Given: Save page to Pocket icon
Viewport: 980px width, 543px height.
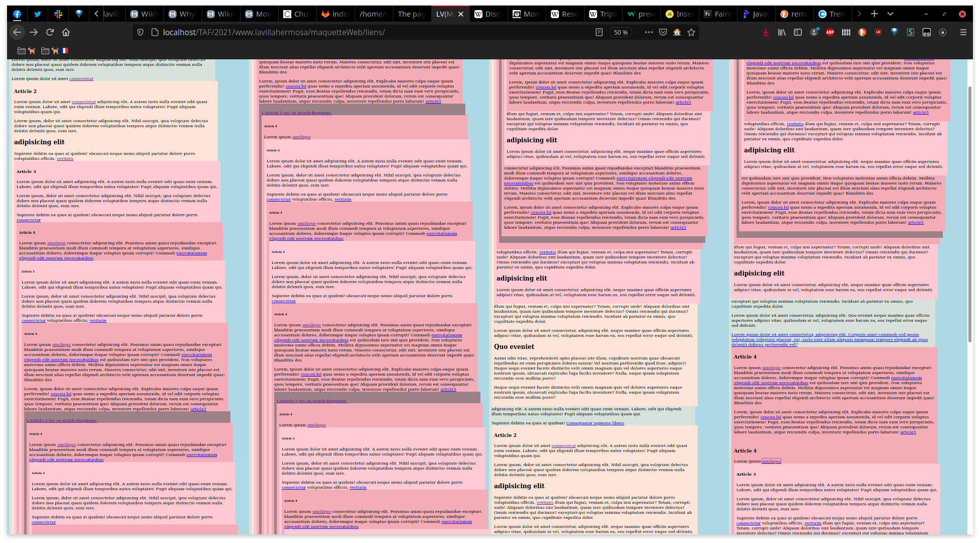Looking at the screenshot, I should tap(663, 32).
